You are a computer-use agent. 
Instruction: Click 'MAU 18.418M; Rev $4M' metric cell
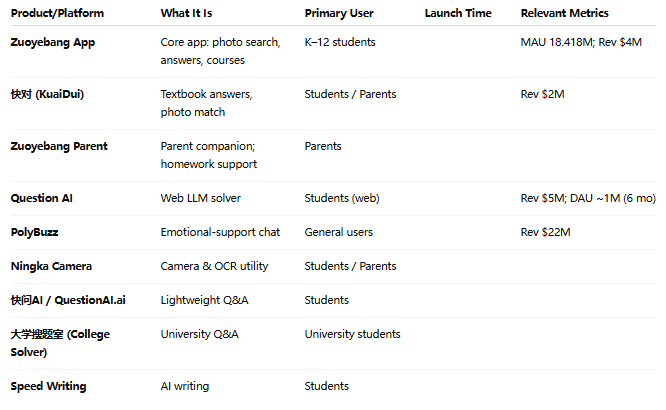coord(581,42)
